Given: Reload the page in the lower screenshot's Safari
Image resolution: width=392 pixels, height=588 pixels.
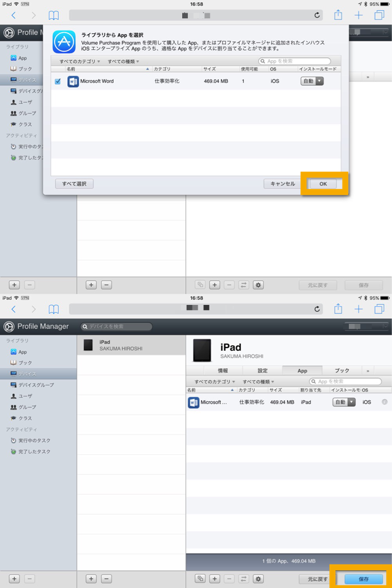Looking at the screenshot, I should click(317, 310).
